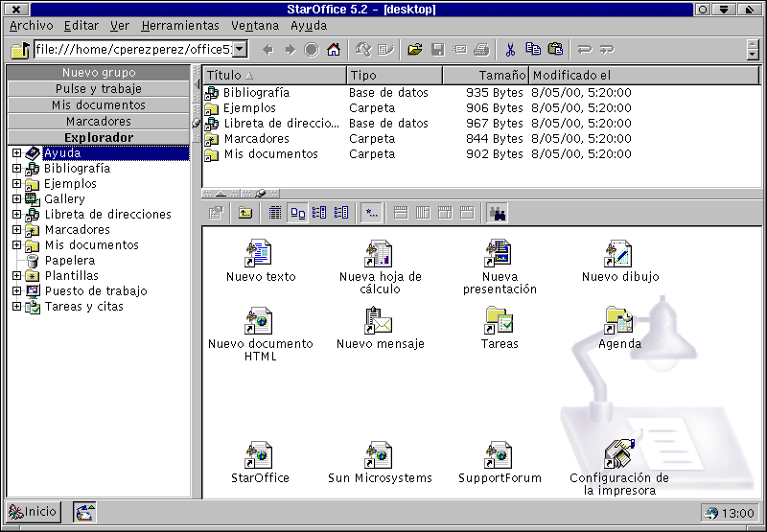Open the URL address dropdown arrow
Viewport: 767px width, 532px height.
tap(240, 50)
